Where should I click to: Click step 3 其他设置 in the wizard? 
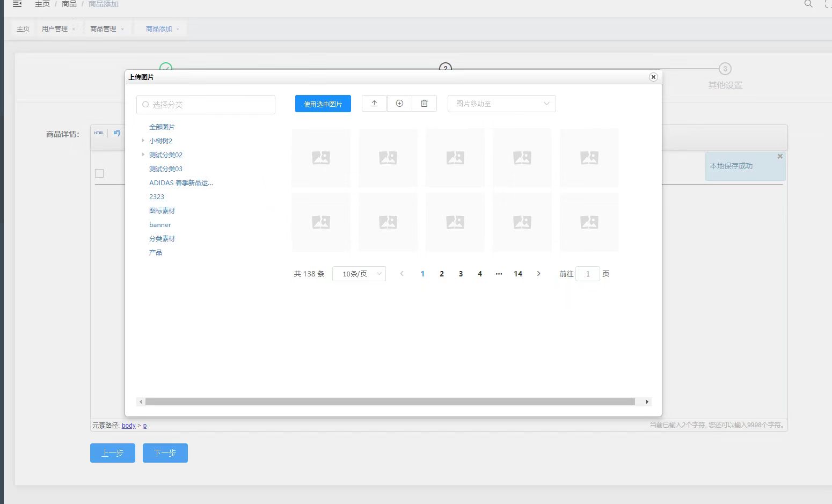tap(725, 76)
